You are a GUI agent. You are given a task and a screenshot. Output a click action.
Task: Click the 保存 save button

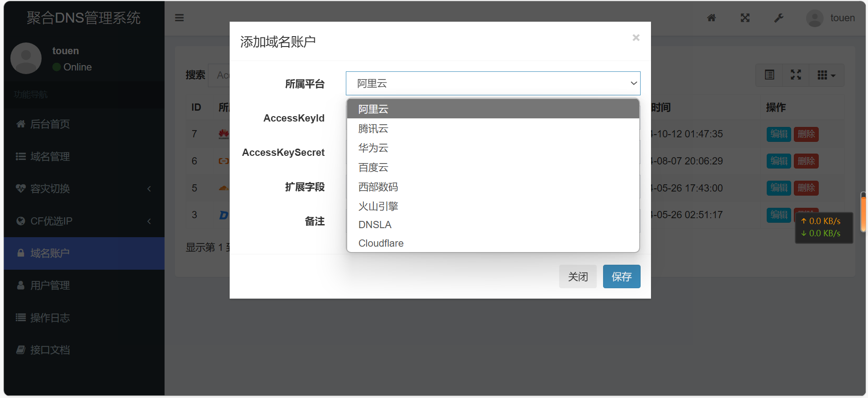coord(621,276)
